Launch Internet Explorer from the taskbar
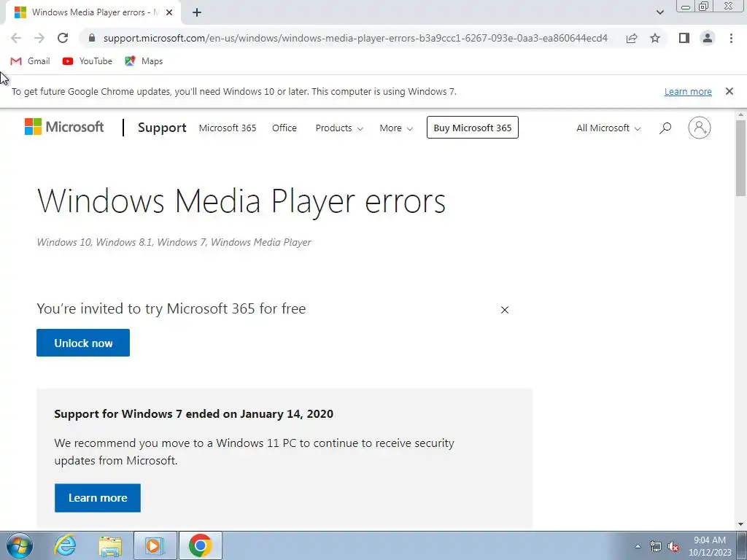Viewport: 747px width, 560px height. click(65, 545)
